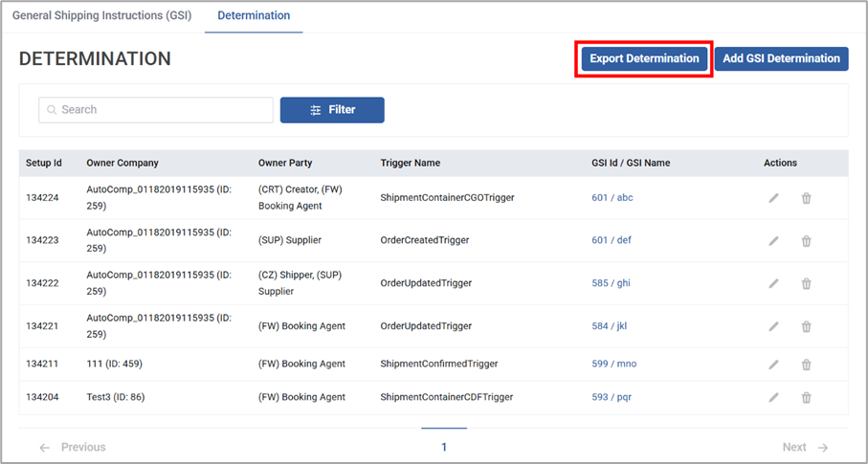This screenshot has width=868, height=464.
Task: Select setup id cell 134204
Action: point(42,397)
